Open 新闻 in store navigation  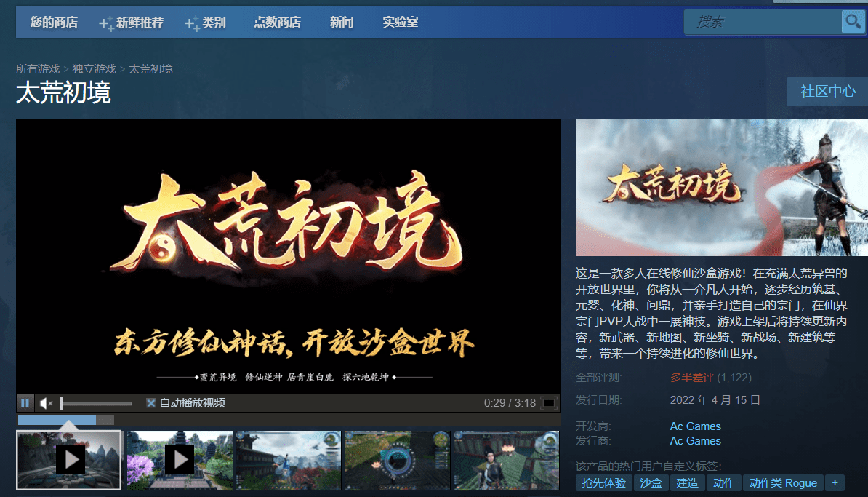(x=342, y=22)
